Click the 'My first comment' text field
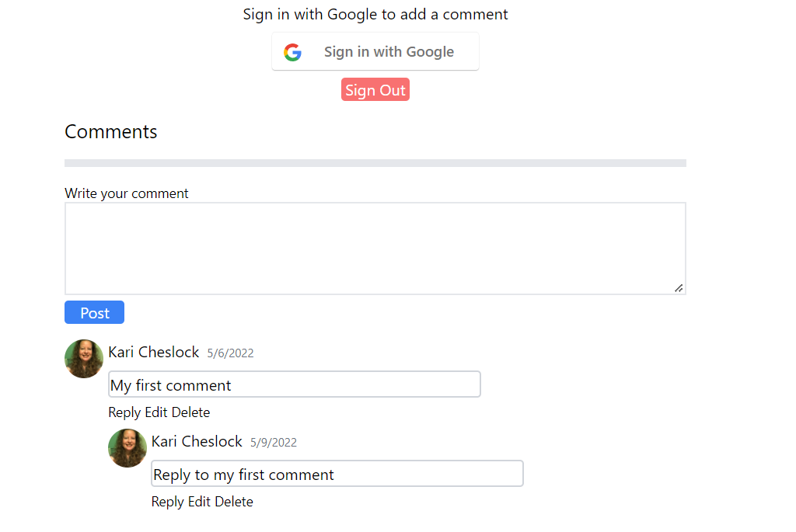Screen dimensions: 796x532 pos(295,384)
